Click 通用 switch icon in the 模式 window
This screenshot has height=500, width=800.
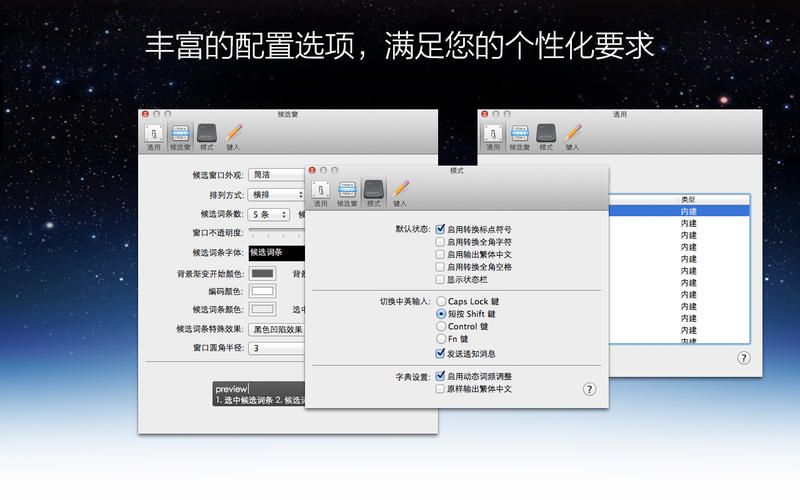[x=320, y=192]
